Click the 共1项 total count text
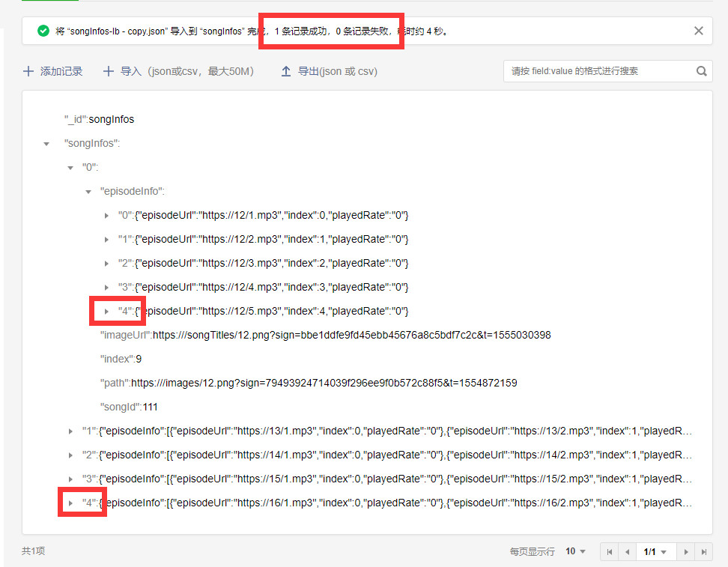The width and height of the screenshot is (728, 567). click(x=33, y=551)
